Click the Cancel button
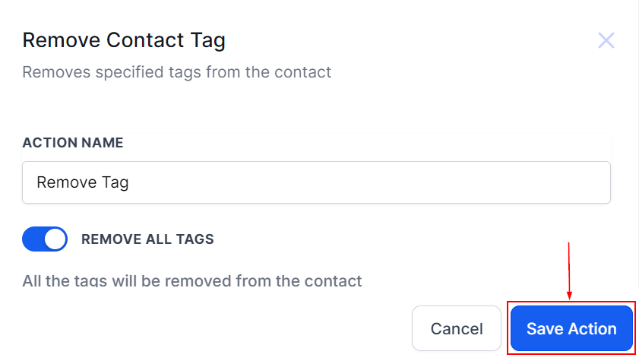The image size is (639, 364). [457, 328]
